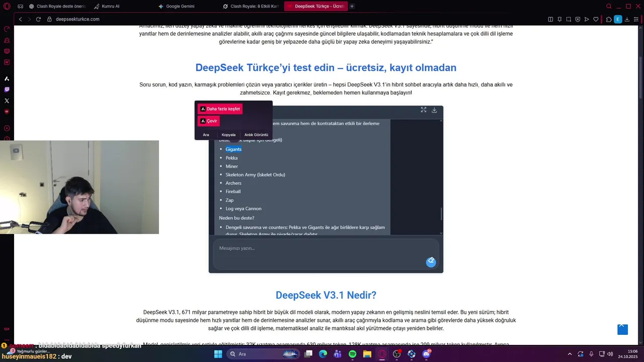Open the split screen view icon
Image resolution: width=644 pixels, height=362 pixels.
click(x=550, y=19)
